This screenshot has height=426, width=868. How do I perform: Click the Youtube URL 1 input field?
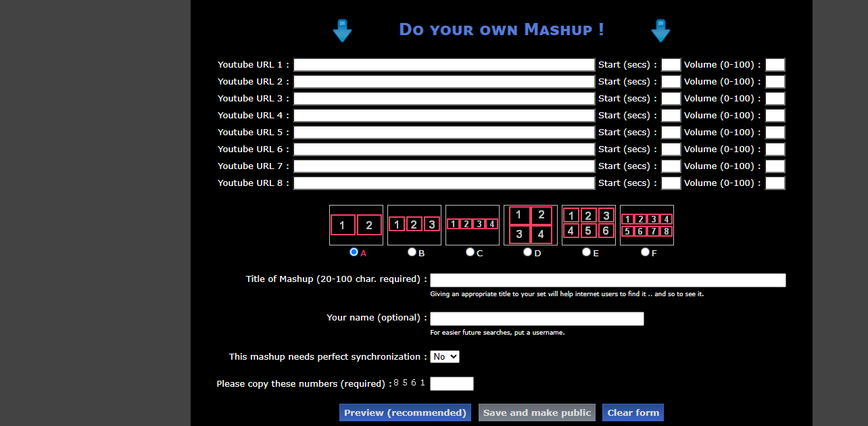pos(443,64)
